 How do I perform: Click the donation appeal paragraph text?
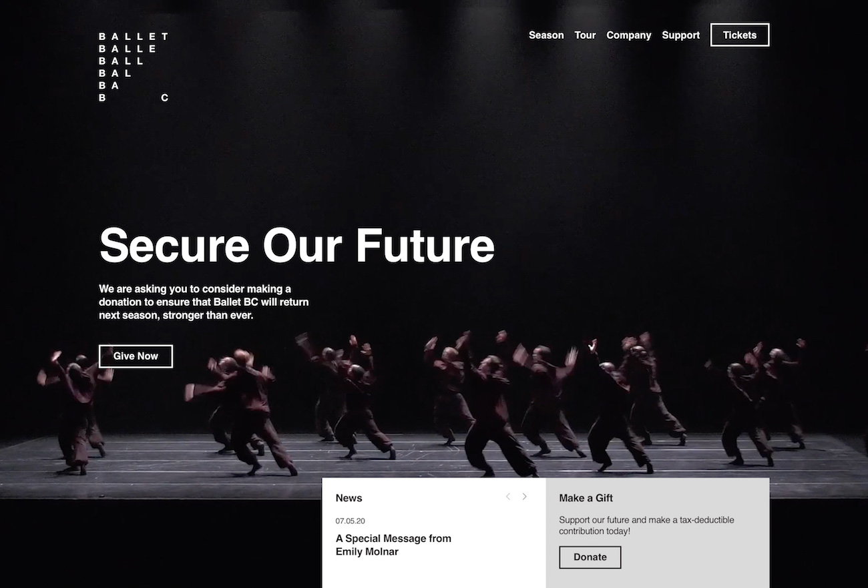pyautogui.click(x=204, y=302)
